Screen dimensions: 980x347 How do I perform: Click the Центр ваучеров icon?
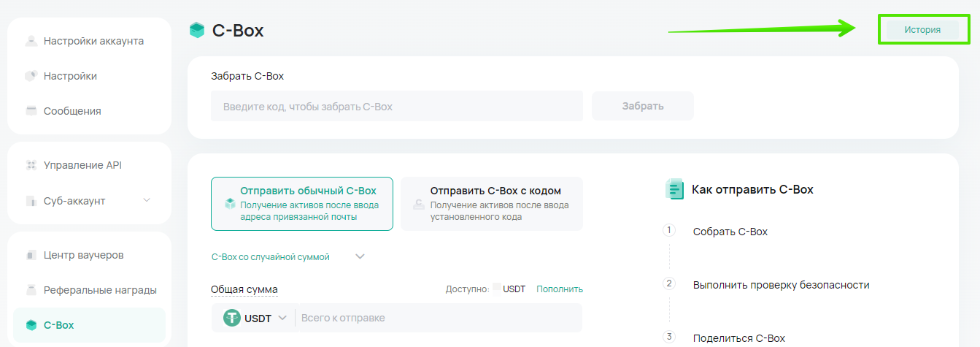31,255
